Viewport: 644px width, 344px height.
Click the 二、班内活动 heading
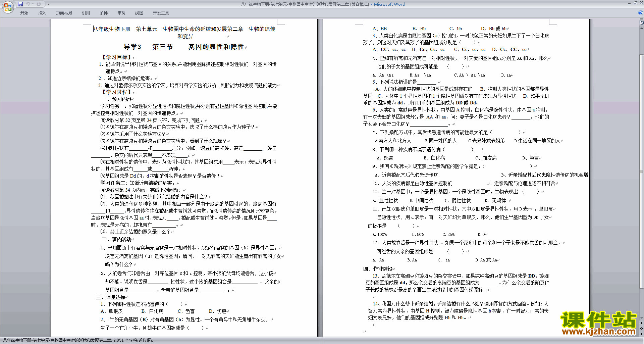pyautogui.click(x=117, y=239)
